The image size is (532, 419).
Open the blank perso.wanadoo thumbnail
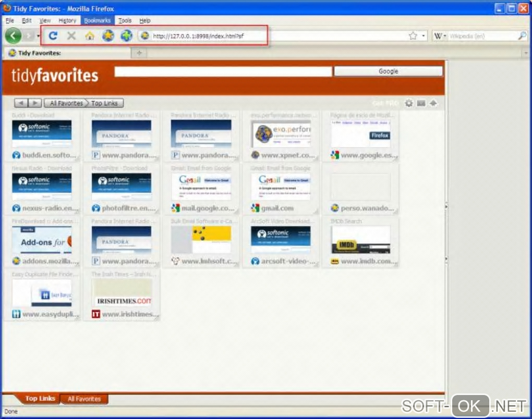(360, 187)
